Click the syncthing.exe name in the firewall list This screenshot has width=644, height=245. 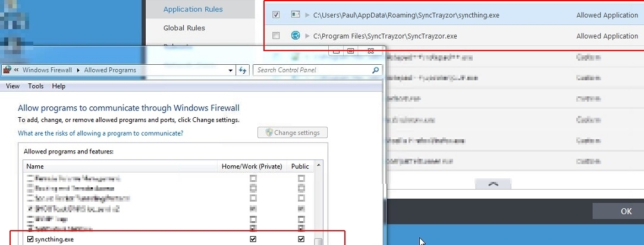click(54, 239)
